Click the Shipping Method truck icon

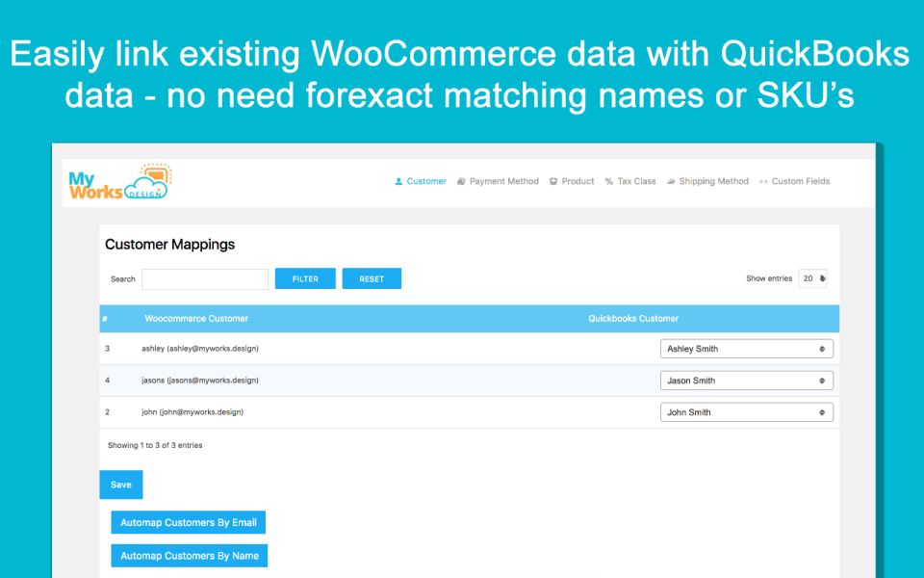click(670, 181)
